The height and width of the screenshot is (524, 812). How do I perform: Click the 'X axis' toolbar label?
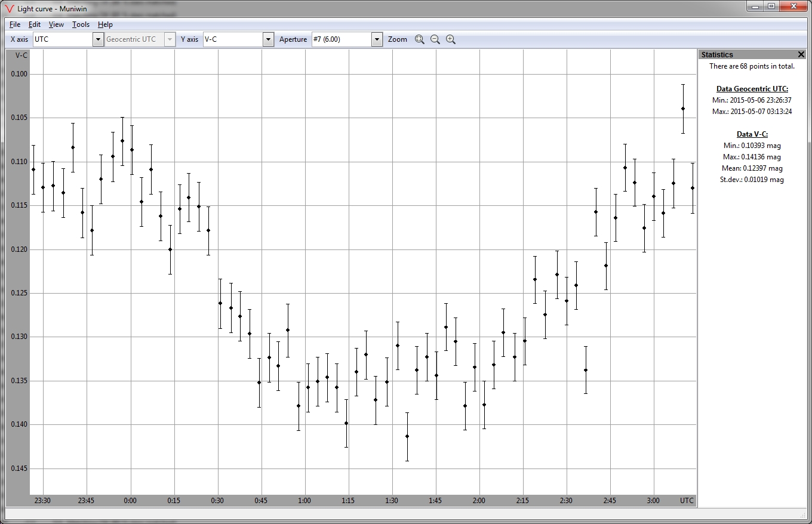pyautogui.click(x=20, y=39)
